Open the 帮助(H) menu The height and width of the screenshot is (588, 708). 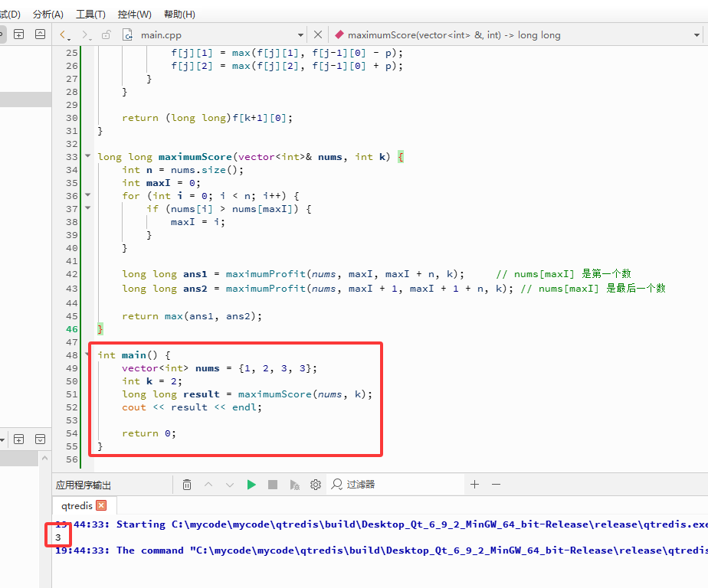point(179,15)
